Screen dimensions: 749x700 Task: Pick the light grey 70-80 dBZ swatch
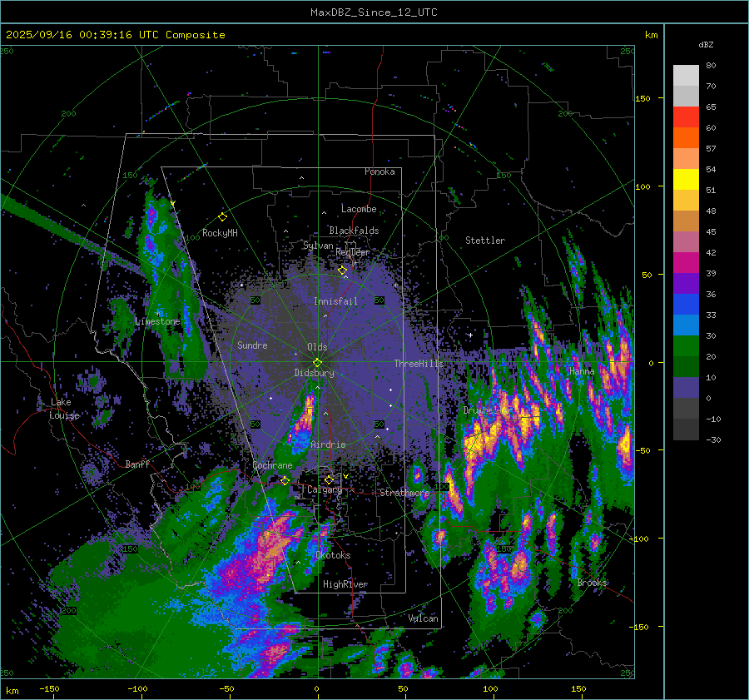pyautogui.click(x=686, y=76)
